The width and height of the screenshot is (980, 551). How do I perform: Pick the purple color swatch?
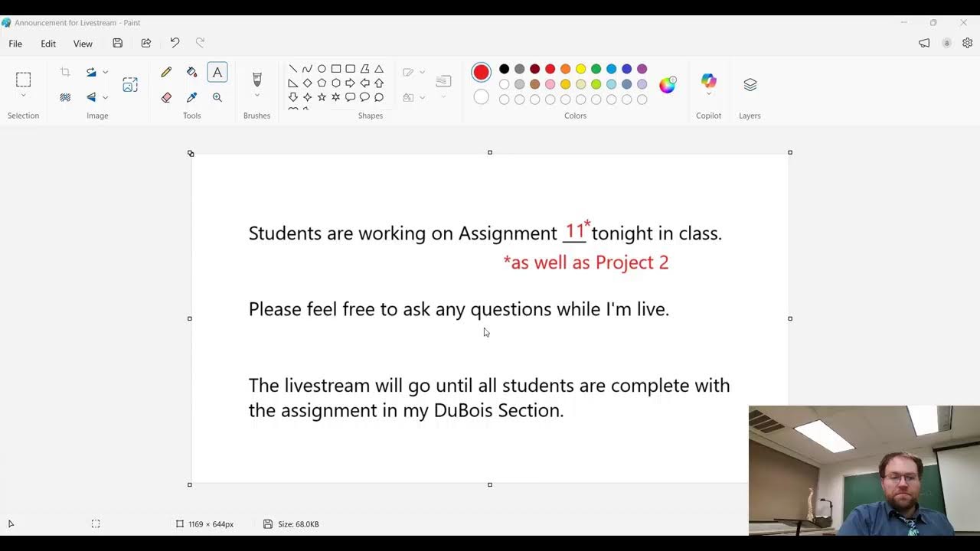click(x=642, y=69)
